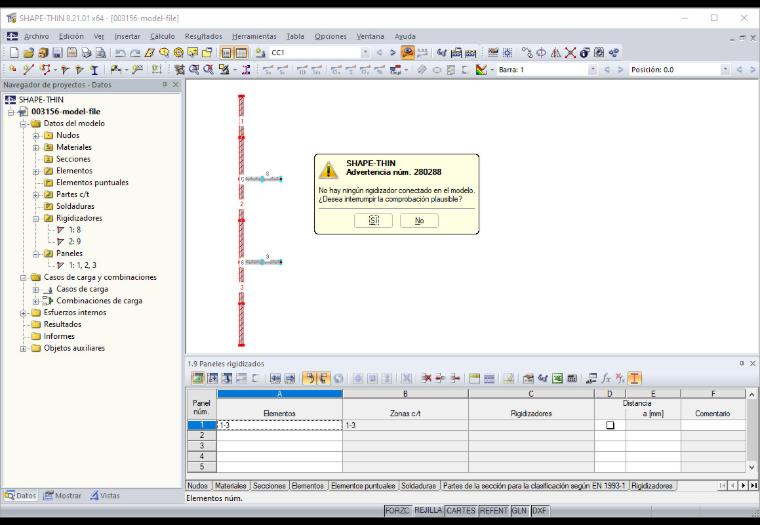Screen dimensions: 760x525
Task: Toggle REFENT object snap in status bar
Action: click(493, 510)
